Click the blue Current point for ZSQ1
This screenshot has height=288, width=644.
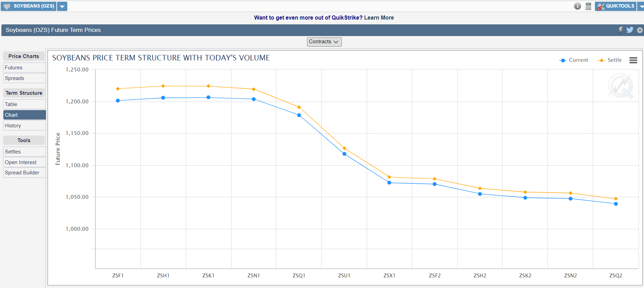coord(299,115)
